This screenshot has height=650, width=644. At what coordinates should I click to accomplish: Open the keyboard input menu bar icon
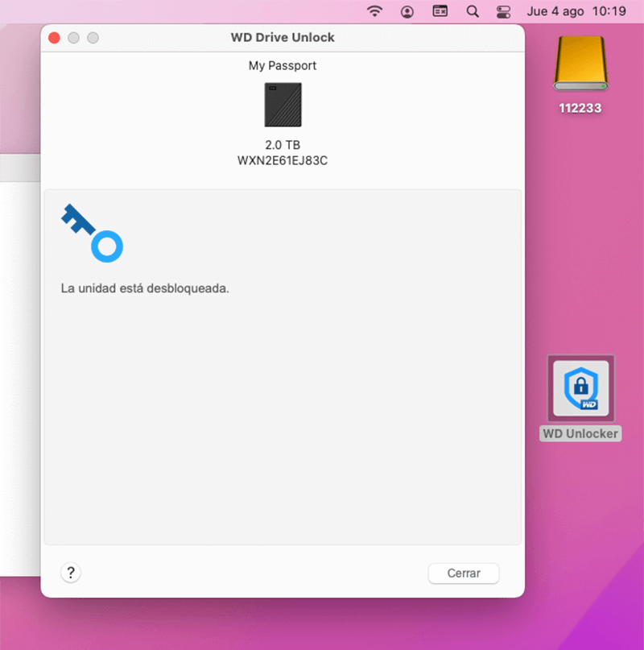(x=440, y=11)
